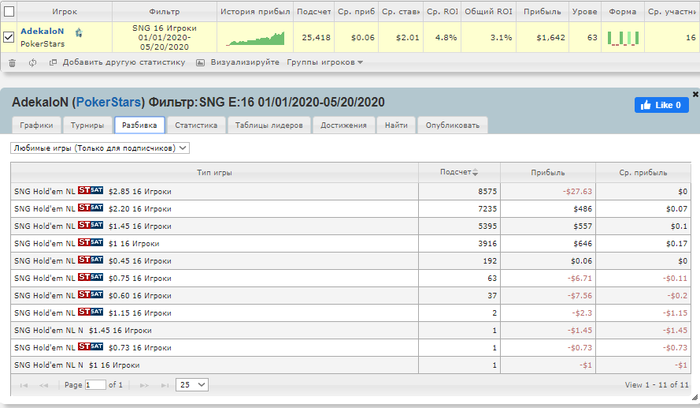Click the $1 16 Игроки STSAT row

(350, 243)
